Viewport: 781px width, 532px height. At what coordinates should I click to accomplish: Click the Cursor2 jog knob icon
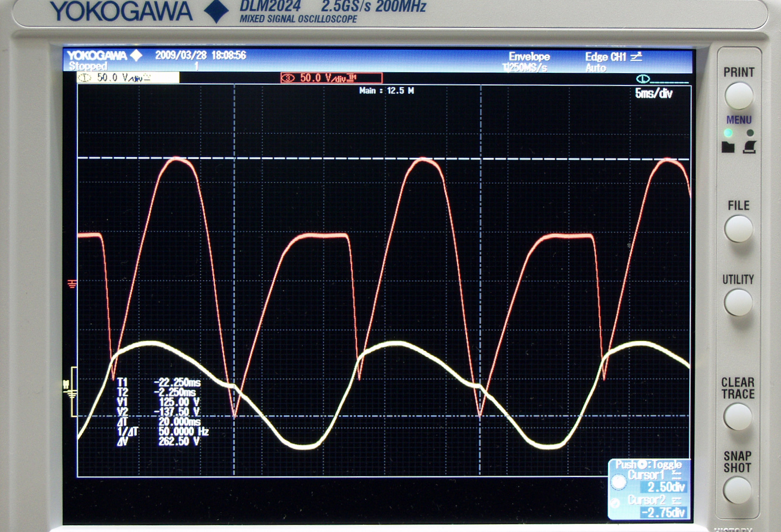(615, 503)
